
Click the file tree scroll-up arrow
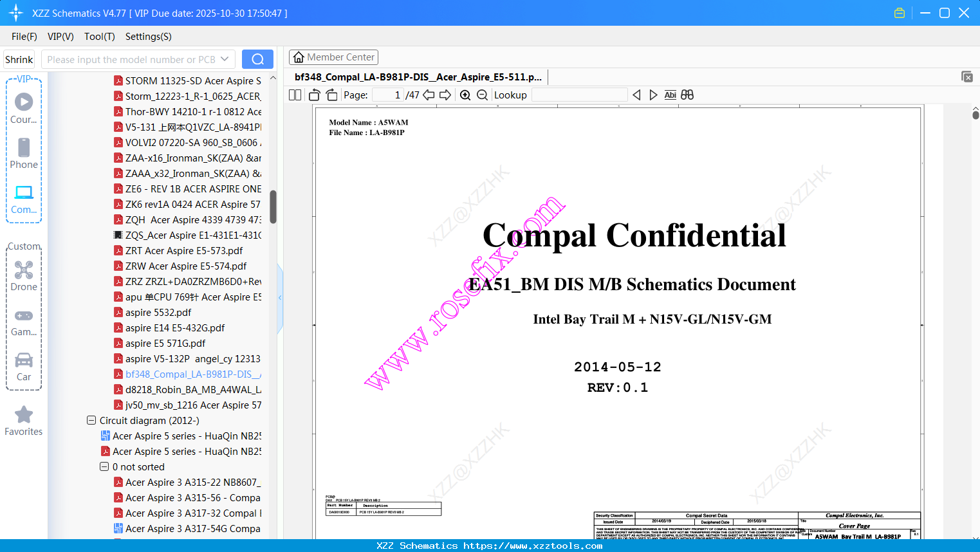273,78
